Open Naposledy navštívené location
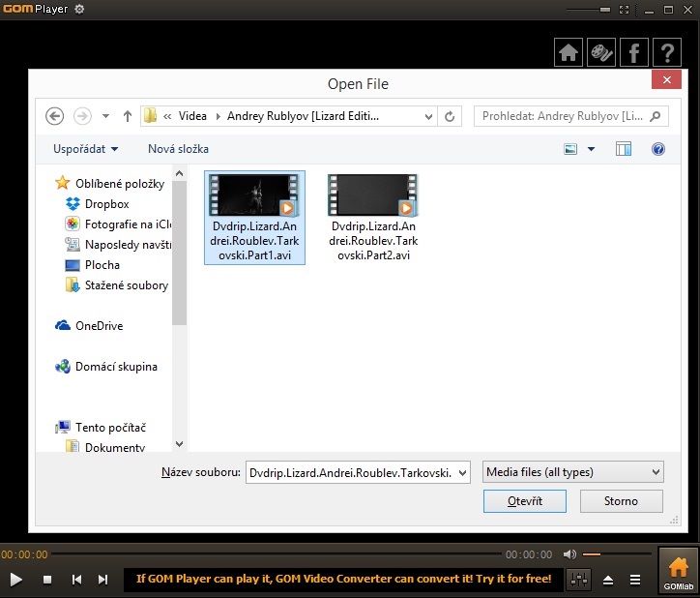 [x=118, y=245]
